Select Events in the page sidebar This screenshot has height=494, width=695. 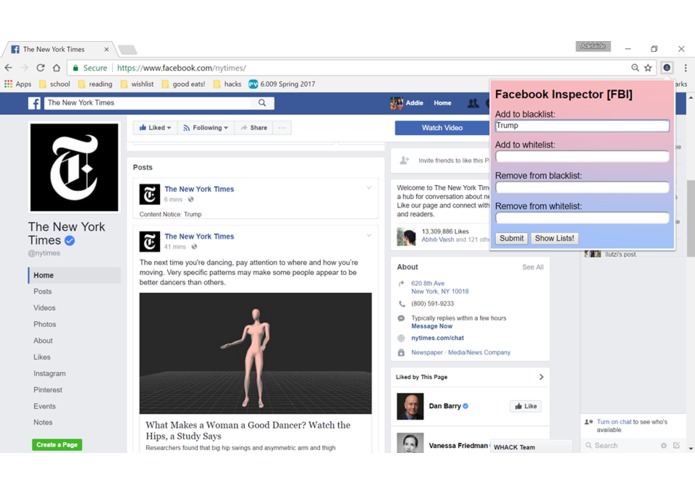[44, 406]
